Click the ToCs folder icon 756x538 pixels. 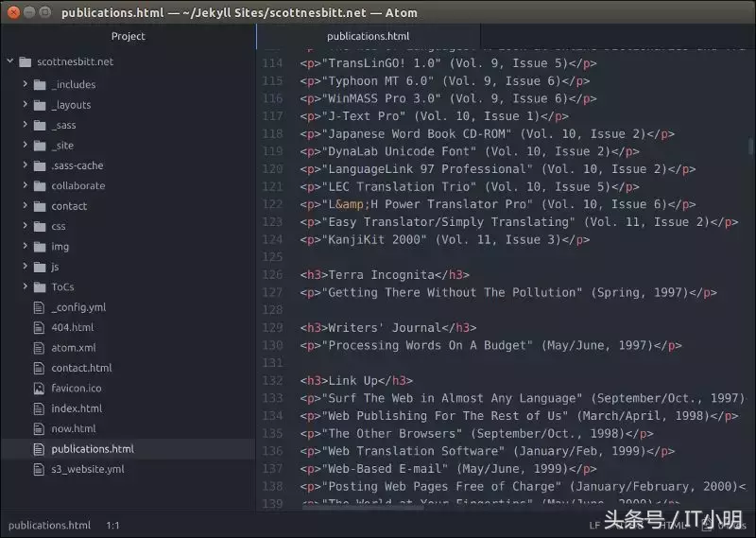point(40,287)
